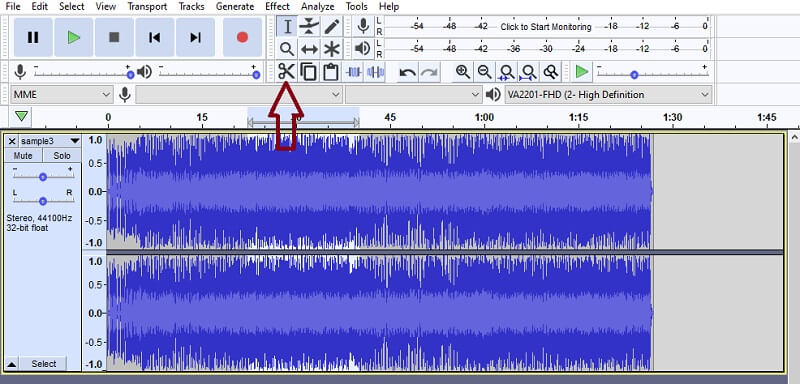This screenshot has height=384, width=800.
Task: Fit selection to window width
Action: (507, 72)
